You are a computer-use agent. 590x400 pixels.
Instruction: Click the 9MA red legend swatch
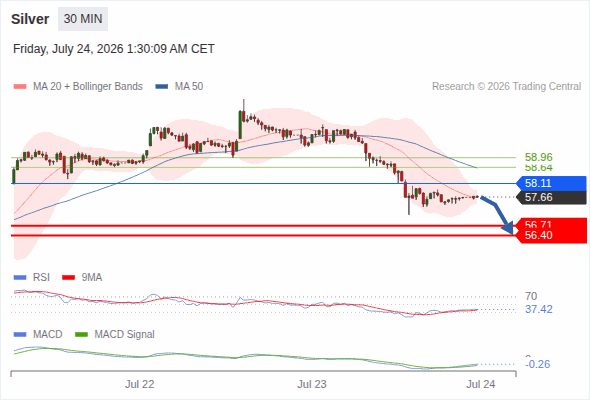[68, 278]
